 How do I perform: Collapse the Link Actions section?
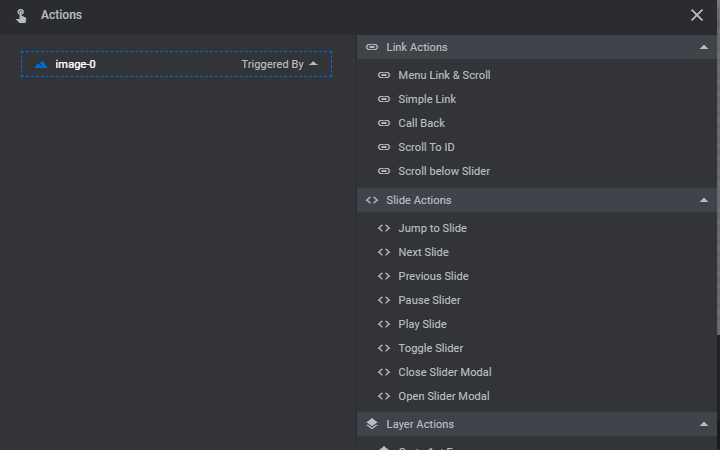704,47
